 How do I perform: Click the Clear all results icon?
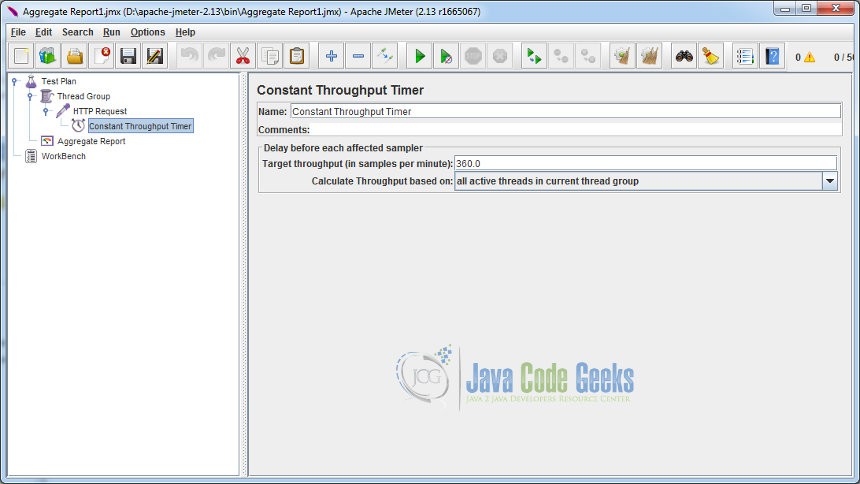649,56
